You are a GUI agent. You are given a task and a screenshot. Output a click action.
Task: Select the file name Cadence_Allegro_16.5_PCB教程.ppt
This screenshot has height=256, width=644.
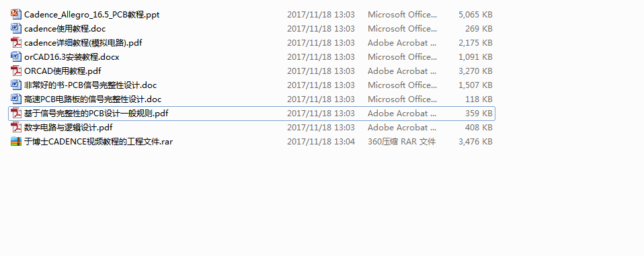[91, 15]
